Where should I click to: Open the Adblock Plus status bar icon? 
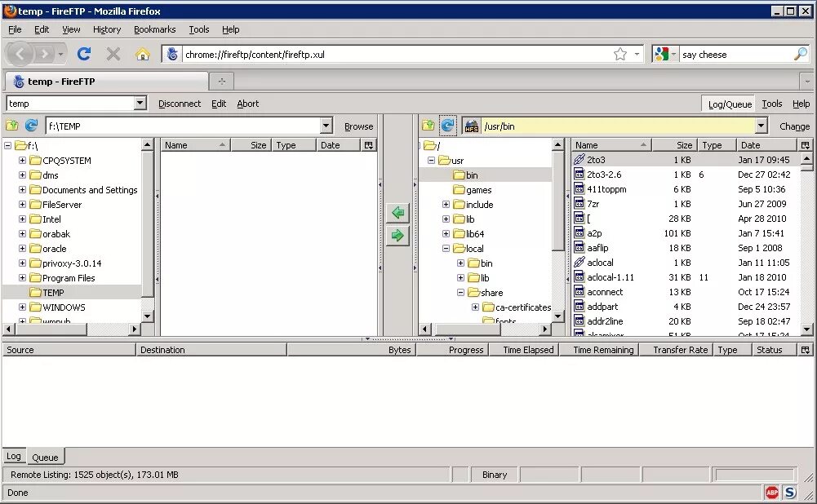[772, 492]
